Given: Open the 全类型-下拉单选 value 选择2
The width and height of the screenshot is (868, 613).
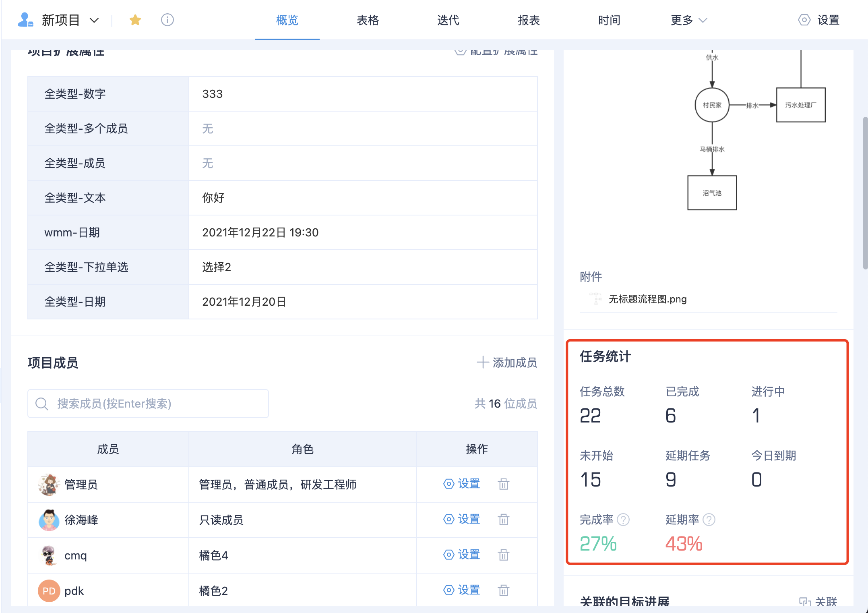Looking at the screenshot, I should pyautogui.click(x=217, y=267).
